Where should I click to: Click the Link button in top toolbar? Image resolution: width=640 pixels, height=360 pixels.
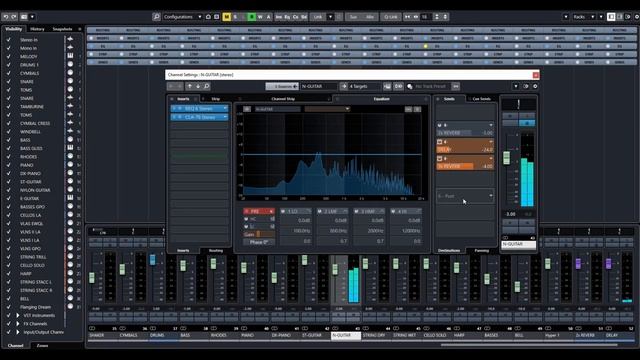(x=318, y=17)
